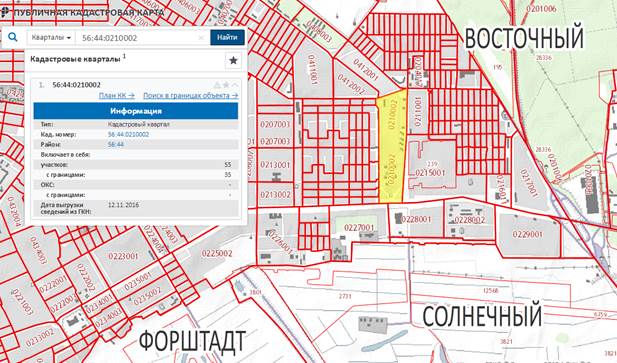Clear the search field with the X icon
This screenshot has width=617, height=363.
201,38
